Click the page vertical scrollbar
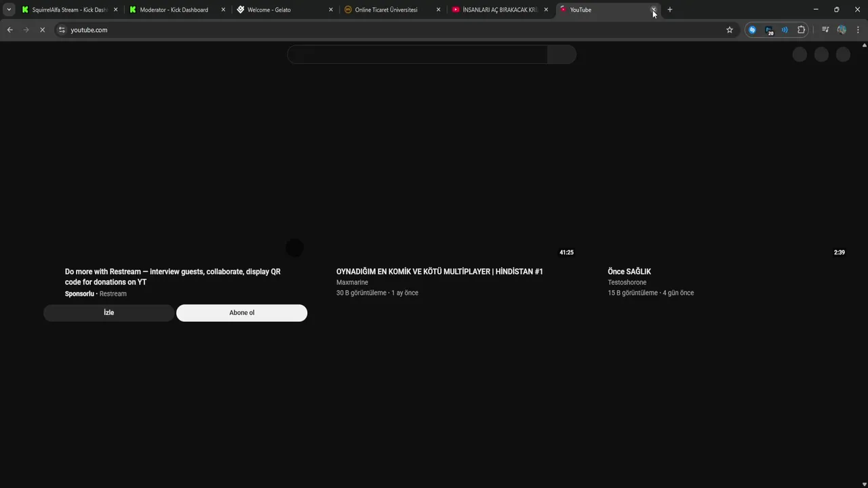This screenshot has height=488, width=868. point(865,264)
